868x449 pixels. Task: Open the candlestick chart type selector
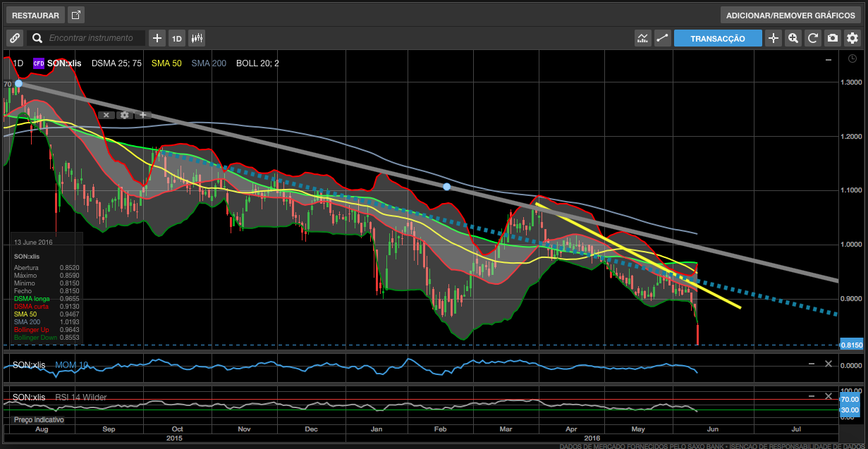[x=197, y=38]
